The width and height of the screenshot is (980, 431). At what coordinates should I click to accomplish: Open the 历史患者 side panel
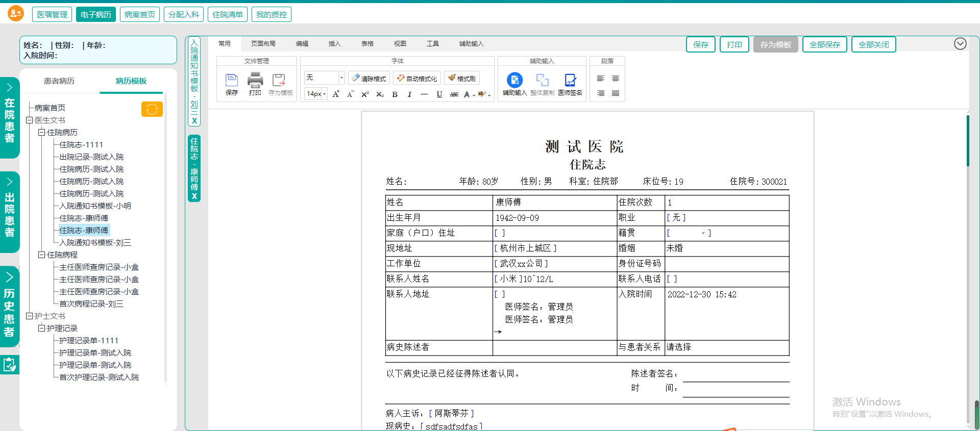10,307
